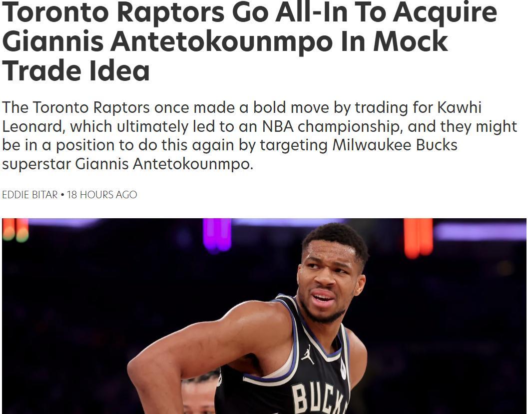
Task: Click the BUCKS lettering on the jersey
Action: 320,398
